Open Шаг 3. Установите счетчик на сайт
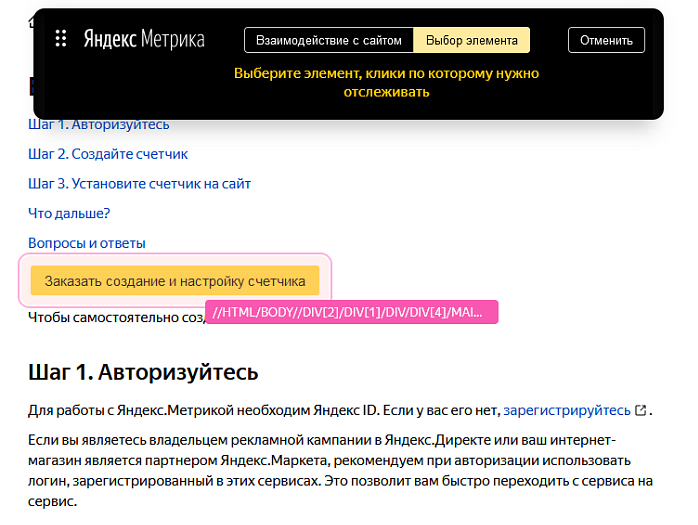Viewport: 698px width, 525px height. (x=139, y=184)
